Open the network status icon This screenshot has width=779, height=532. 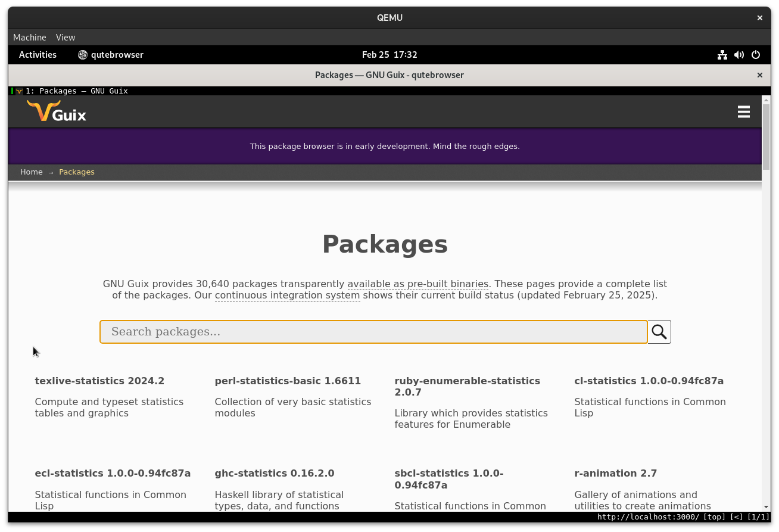coord(722,55)
